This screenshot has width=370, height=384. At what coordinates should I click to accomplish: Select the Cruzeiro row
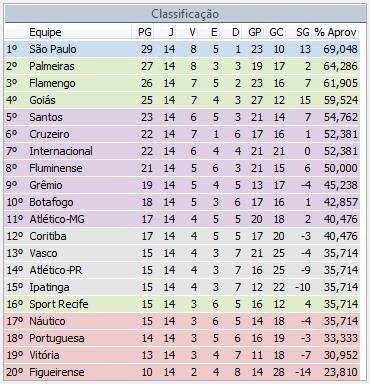coord(182,134)
